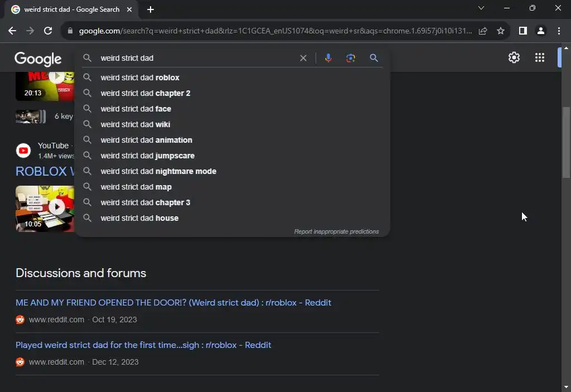Open the ROBLOX video result title
571x392 pixels.
pyautogui.click(x=45, y=171)
